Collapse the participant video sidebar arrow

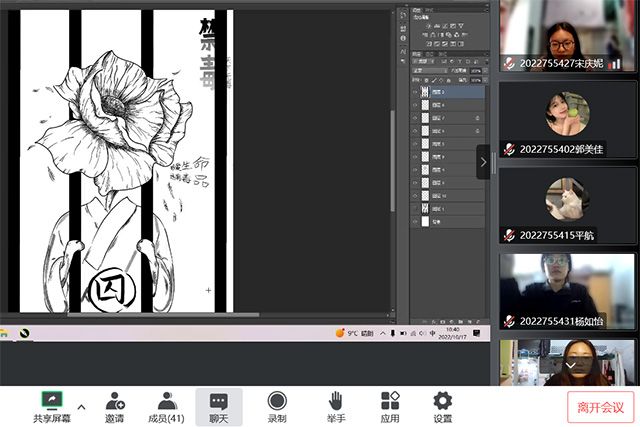point(483,162)
